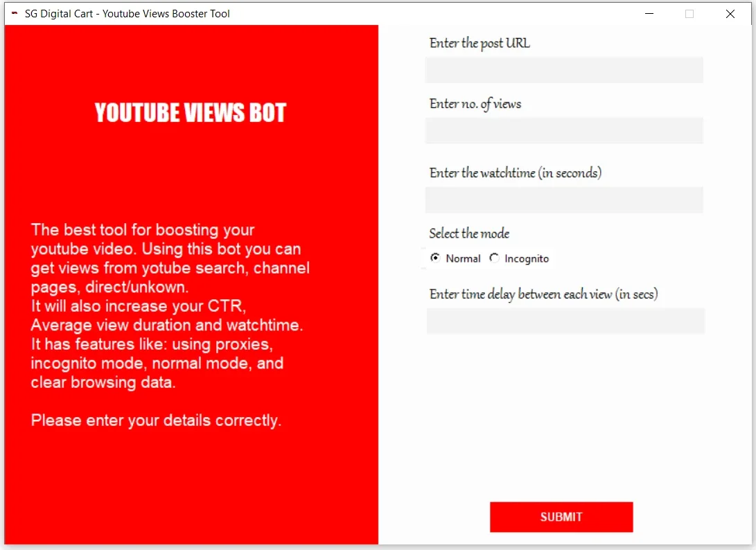The width and height of the screenshot is (756, 550).
Task: Click the post URL input field
Action: 563,70
